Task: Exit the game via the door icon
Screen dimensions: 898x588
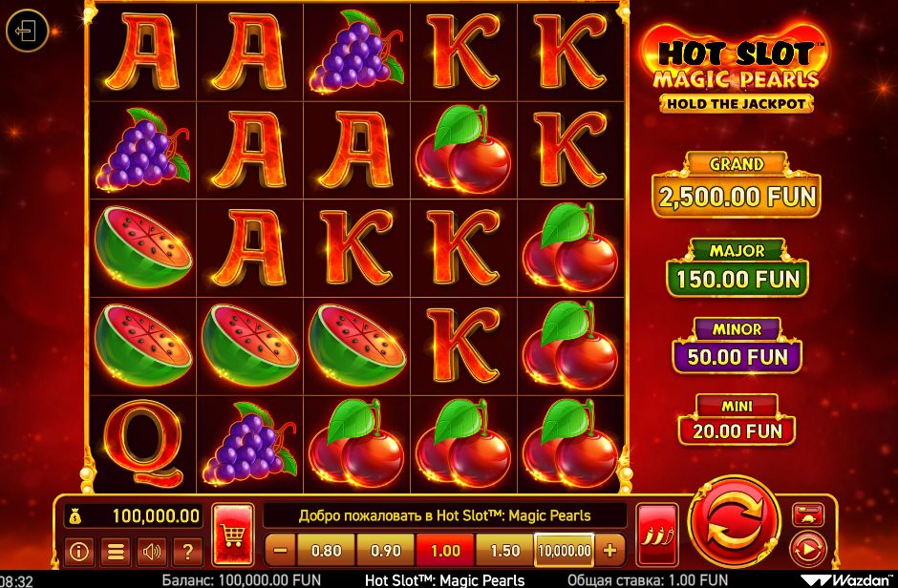Action: 27,31
